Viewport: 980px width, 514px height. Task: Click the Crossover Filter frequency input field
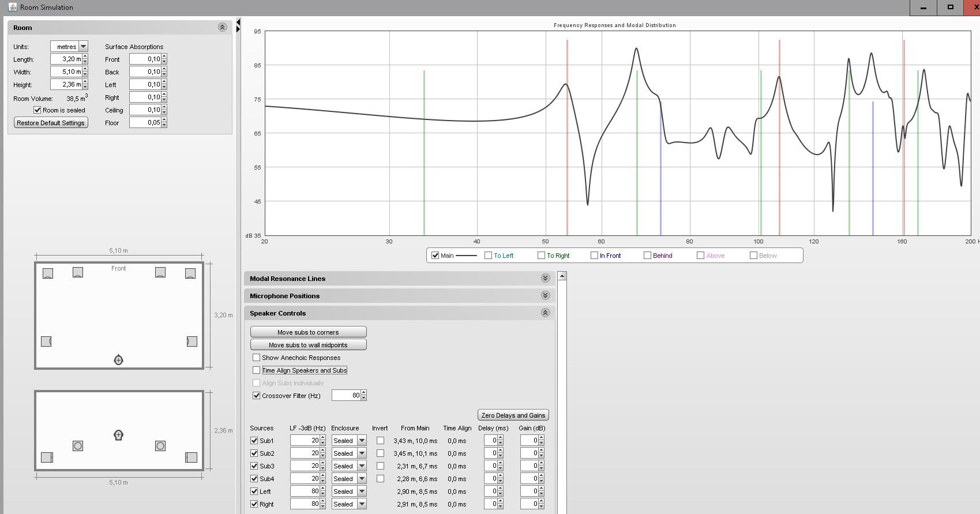[346, 396]
